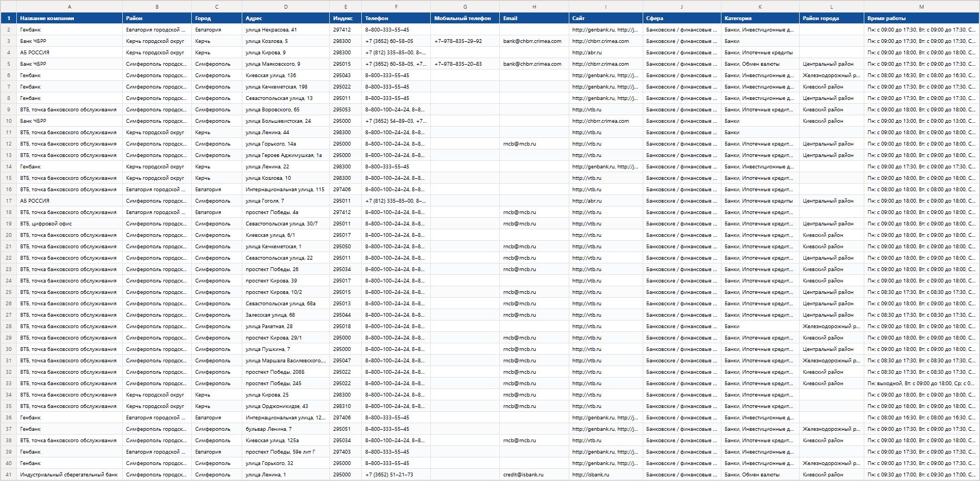
Task: Click row number 28 in the left margin
Action: [8, 326]
